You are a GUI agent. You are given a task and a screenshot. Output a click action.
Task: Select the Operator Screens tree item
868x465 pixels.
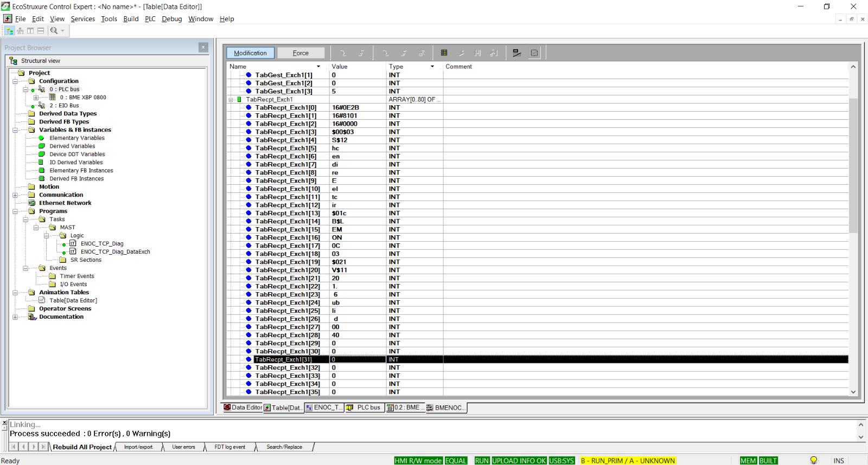click(65, 309)
